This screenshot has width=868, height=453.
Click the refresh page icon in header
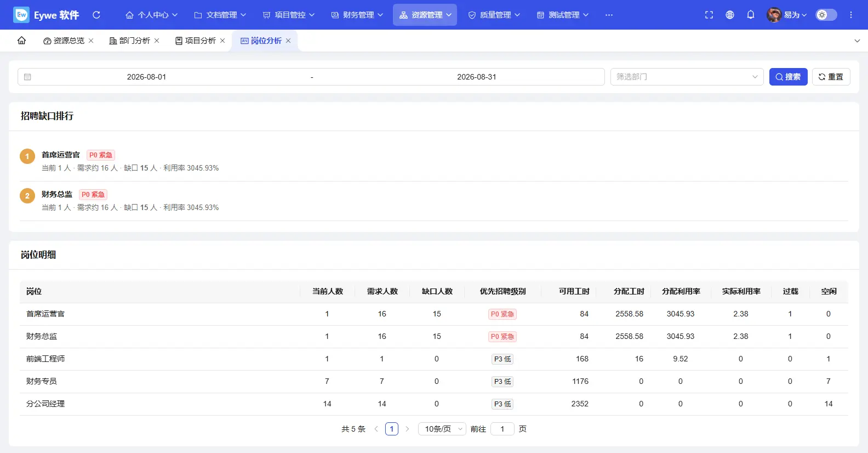pyautogui.click(x=96, y=15)
